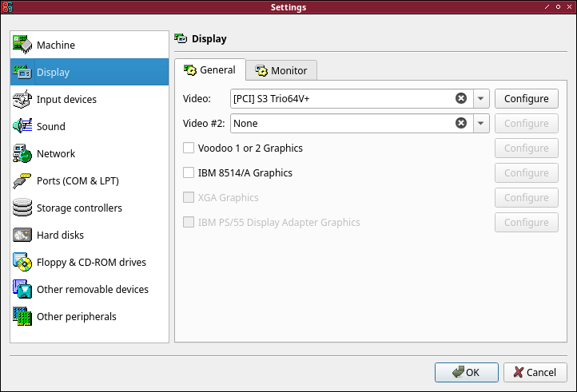This screenshot has width=577, height=392.
Task: Enable Voodoo 1 or 2 Graphics checkbox
Action: [189, 148]
